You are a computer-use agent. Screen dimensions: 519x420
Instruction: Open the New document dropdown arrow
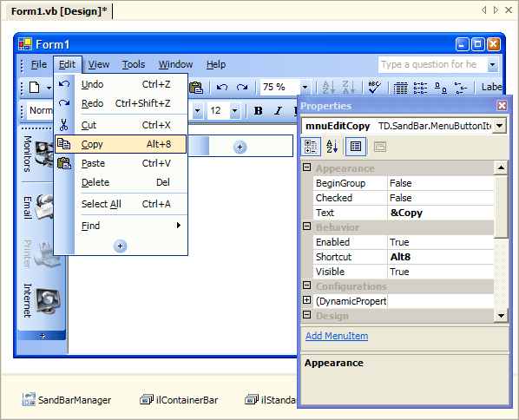click(x=49, y=88)
